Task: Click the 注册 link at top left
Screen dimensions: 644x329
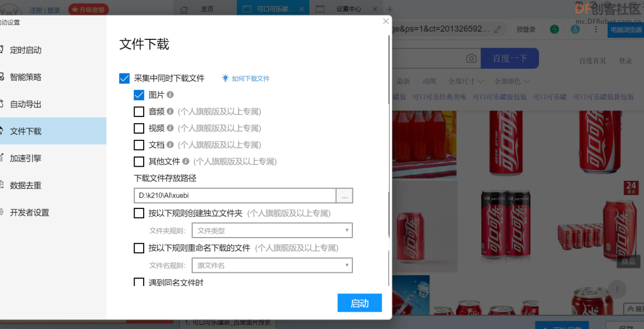Action: [36, 10]
